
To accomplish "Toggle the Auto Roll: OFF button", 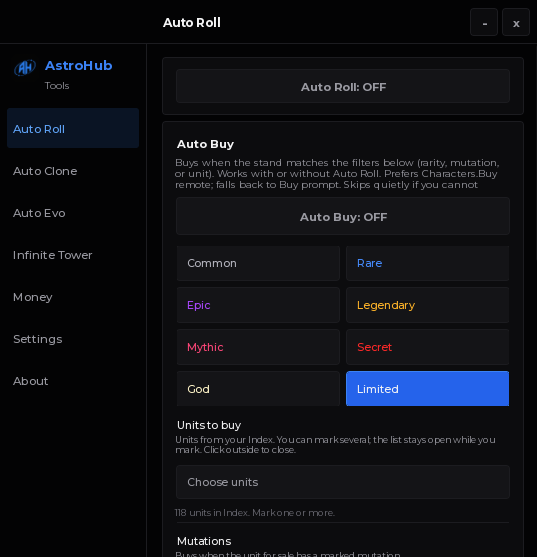I will point(343,86).
